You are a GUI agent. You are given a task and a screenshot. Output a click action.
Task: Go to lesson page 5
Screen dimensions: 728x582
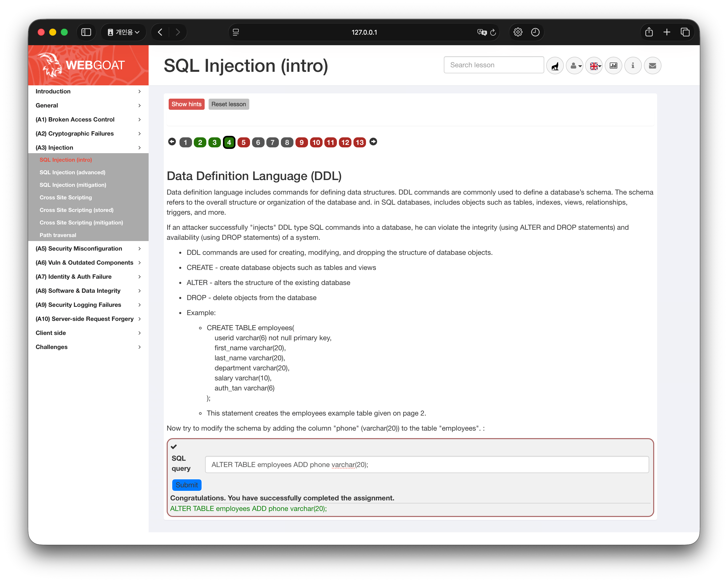244,142
